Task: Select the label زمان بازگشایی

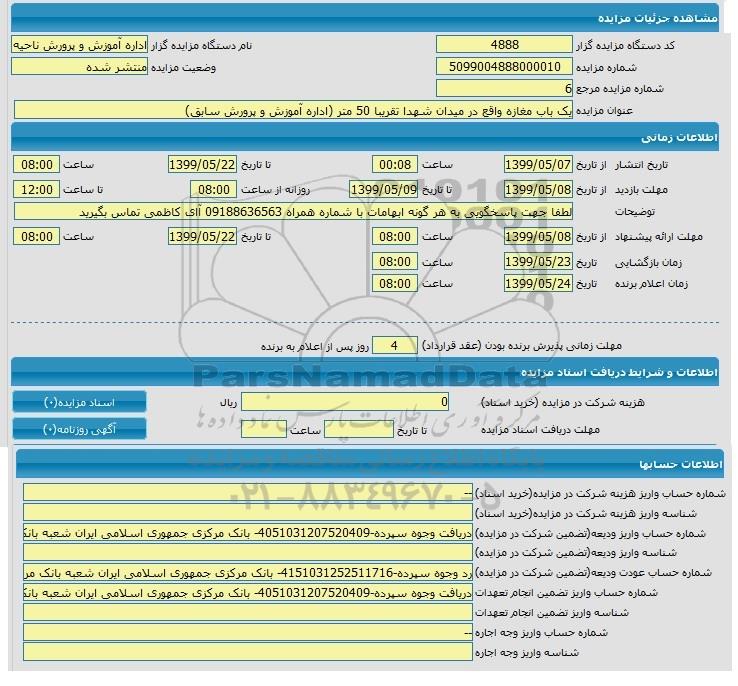Action: pos(649,262)
